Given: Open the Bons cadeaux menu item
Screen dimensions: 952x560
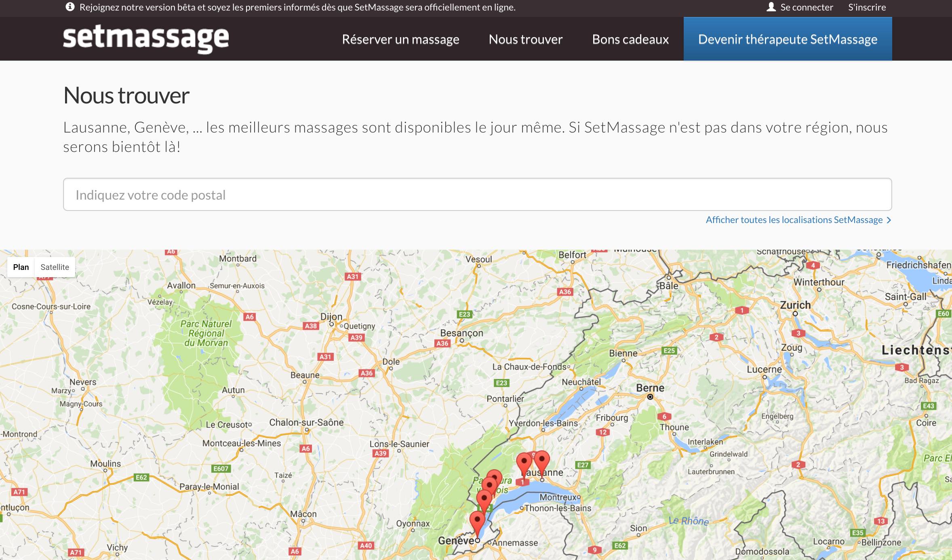Looking at the screenshot, I should [x=630, y=39].
